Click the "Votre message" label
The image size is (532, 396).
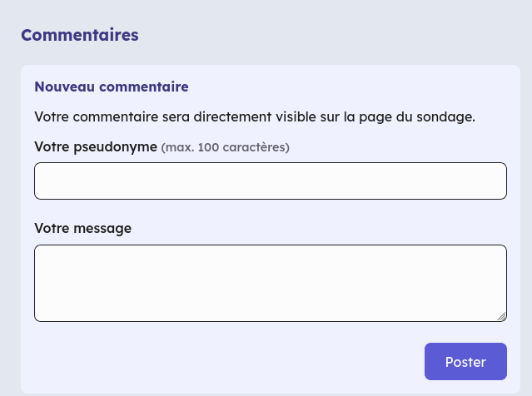pyautogui.click(x=82, y=228)
